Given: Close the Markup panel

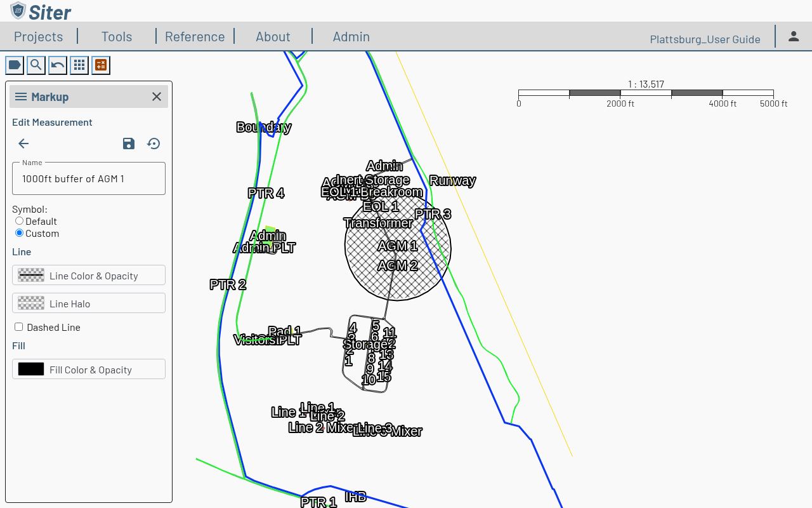Looking at the screenshot, I should (157, 97).
